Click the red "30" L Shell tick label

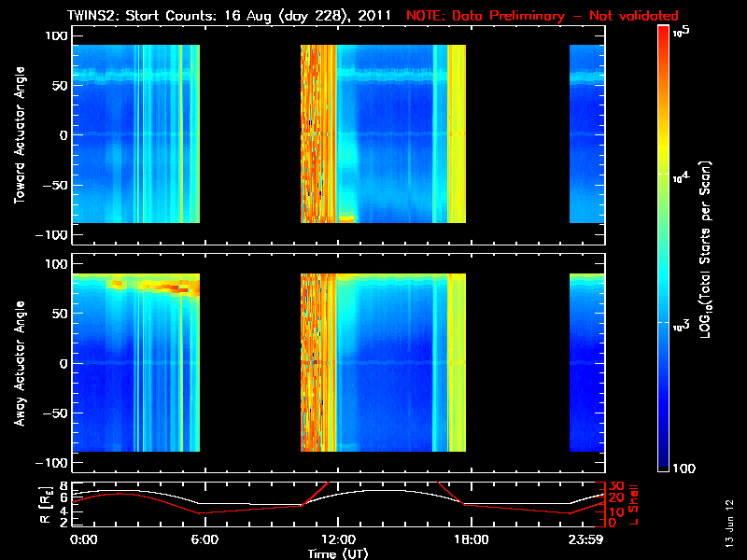616,486
